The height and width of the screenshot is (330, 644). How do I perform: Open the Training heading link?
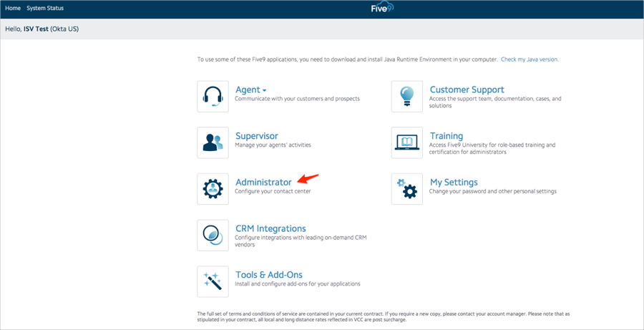click(x=446, y=136)
